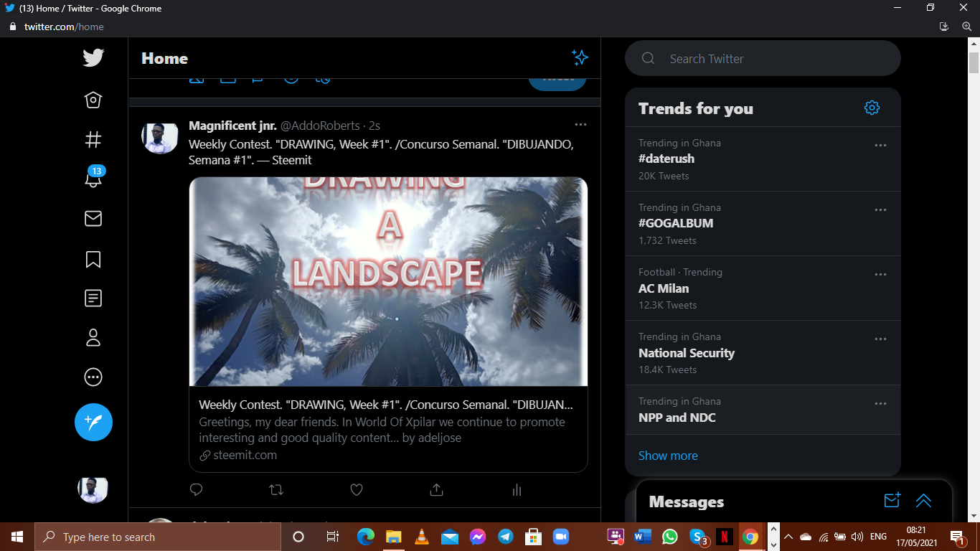Screen dimensions: 980x551
Task: Open the Explore hashtag icon
Action: pos(93,139)
